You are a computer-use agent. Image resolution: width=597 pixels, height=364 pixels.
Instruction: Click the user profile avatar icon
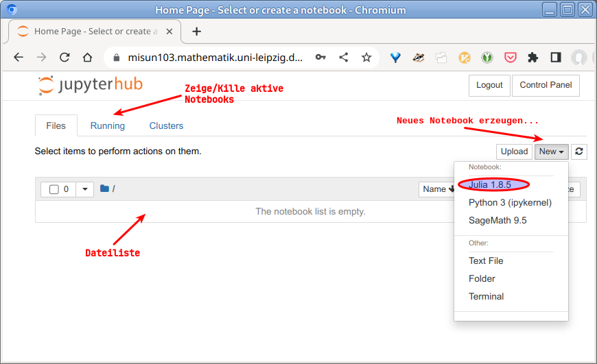[578, 58]
